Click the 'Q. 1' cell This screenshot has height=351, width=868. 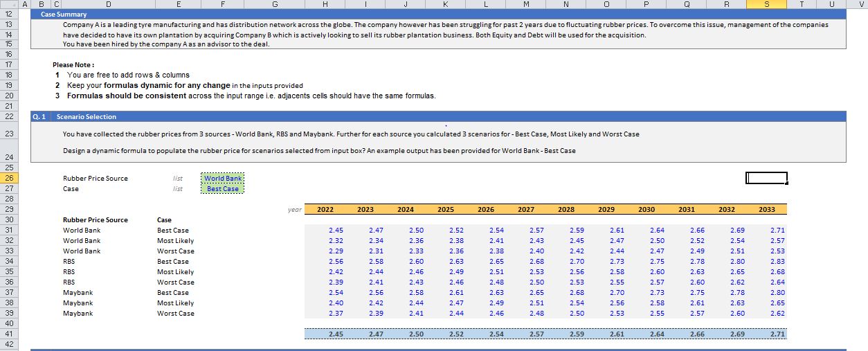click(x=40, y=117)
